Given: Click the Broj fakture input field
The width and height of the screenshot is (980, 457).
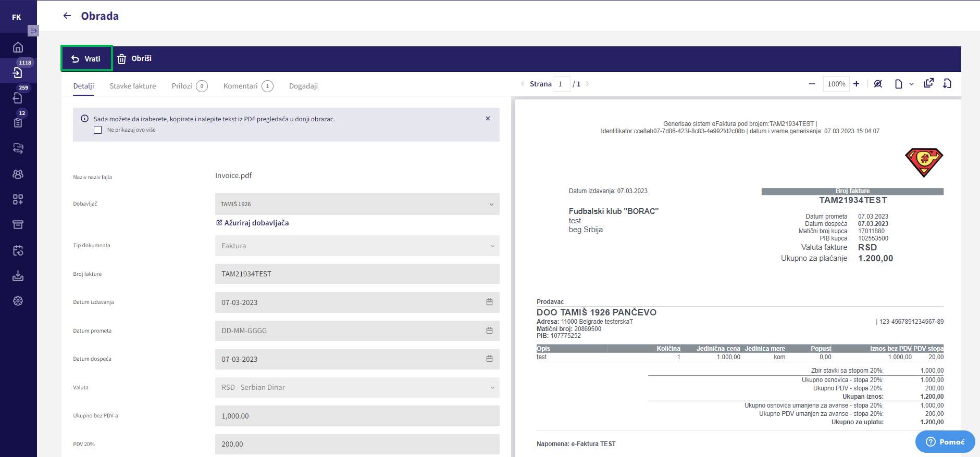Looking at the screenshot, I should tap(357, 274).
